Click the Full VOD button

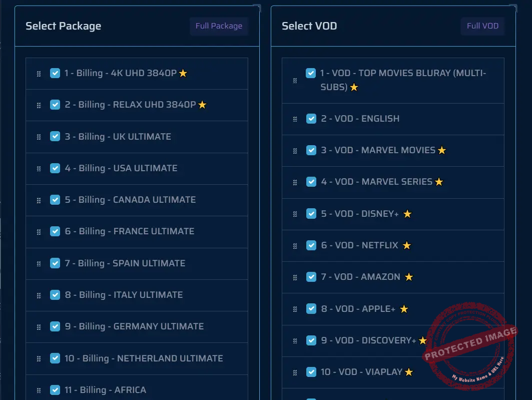pyautogui.click(x=482, y=26)
